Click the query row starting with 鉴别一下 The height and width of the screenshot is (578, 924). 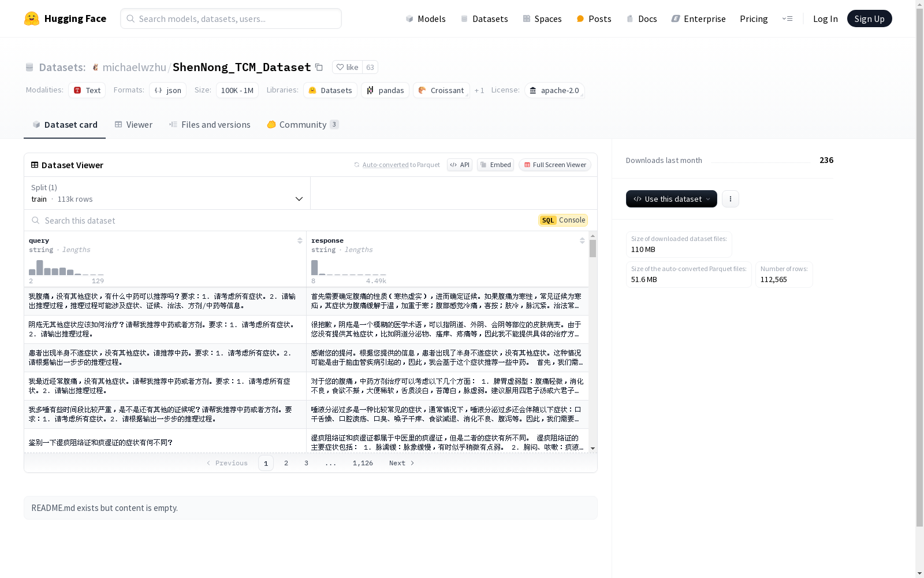pos(165,442)
